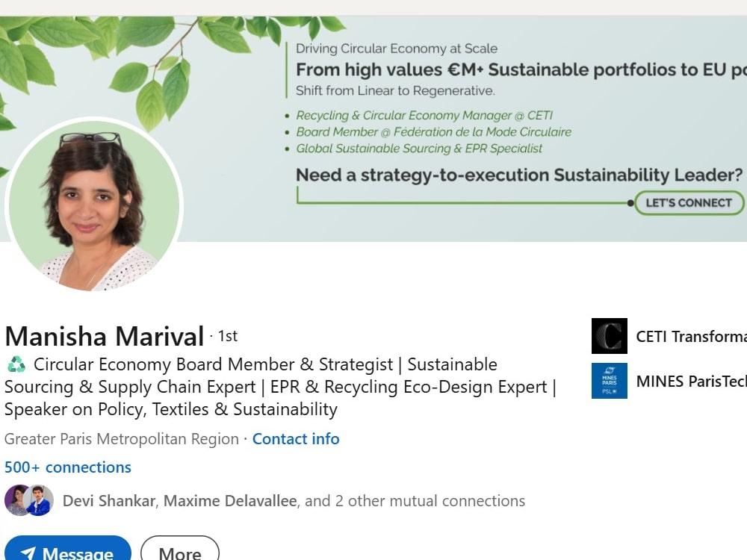Screen dimensions: 747x560
Task: Open the circular profile photo
Action: pyautogui.click(x=94, y=206)
